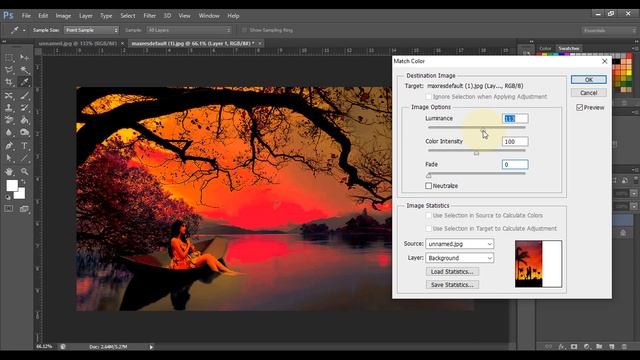This screenshot has height=360, width=640.
Task: Select the Line shape tool
Action: [24, 158]
